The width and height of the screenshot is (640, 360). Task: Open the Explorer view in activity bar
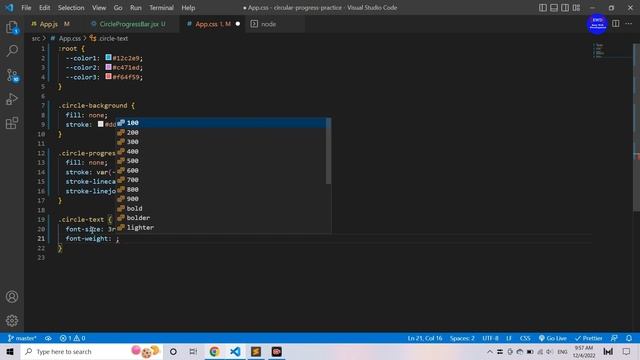point(12,27)
